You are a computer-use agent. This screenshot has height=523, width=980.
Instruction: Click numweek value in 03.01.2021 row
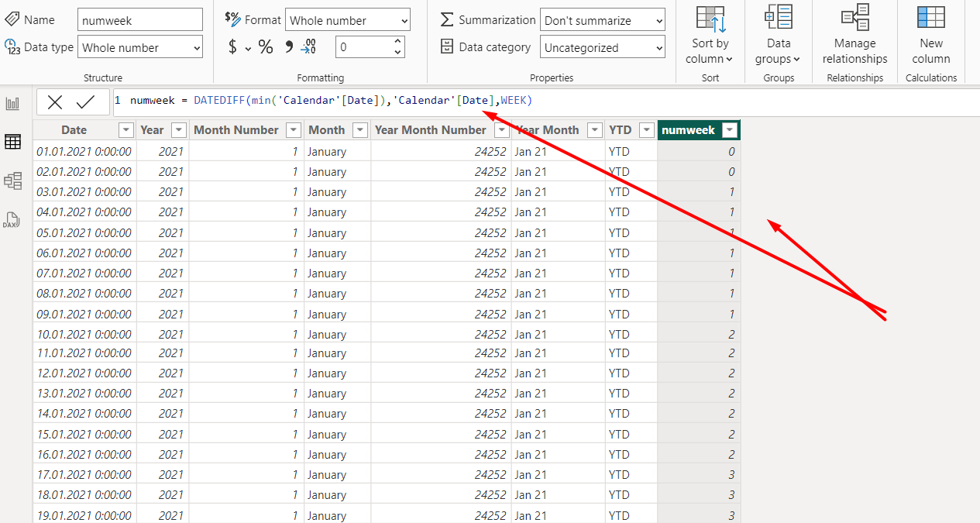coord(699,191)
